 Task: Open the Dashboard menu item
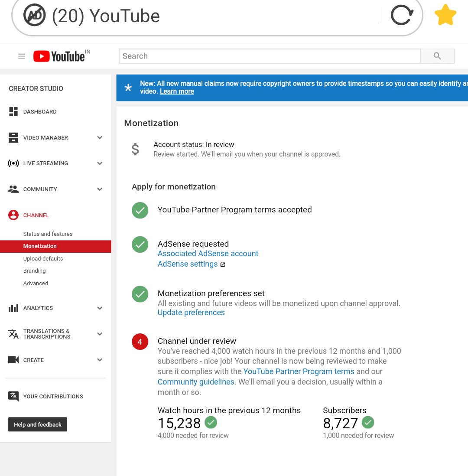[x=40, y=112]
